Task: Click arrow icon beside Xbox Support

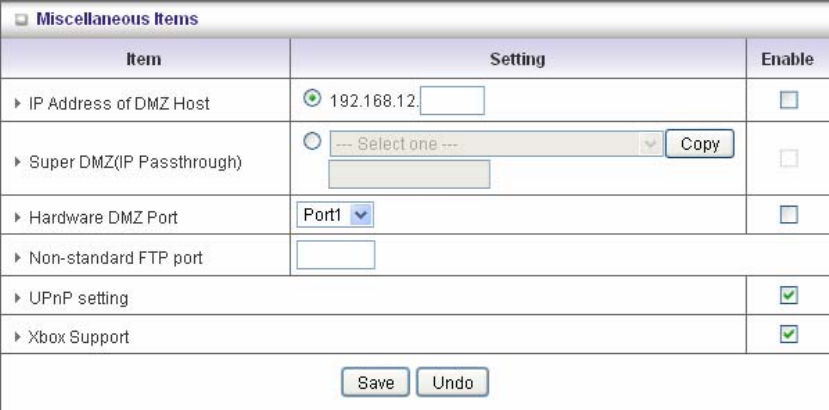Action: coord(21,337)
